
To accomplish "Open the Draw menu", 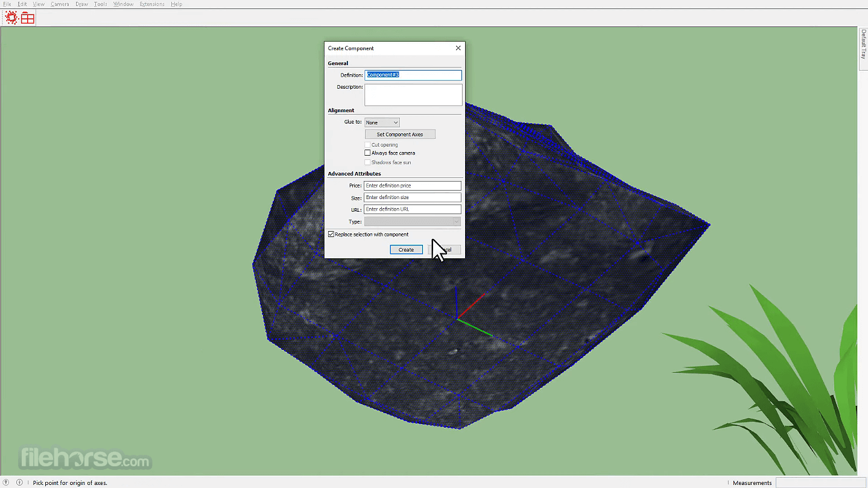I will 82,4.
